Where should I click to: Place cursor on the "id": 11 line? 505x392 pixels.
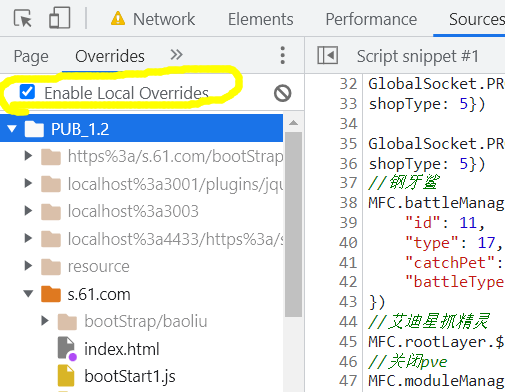click(445, 222)
